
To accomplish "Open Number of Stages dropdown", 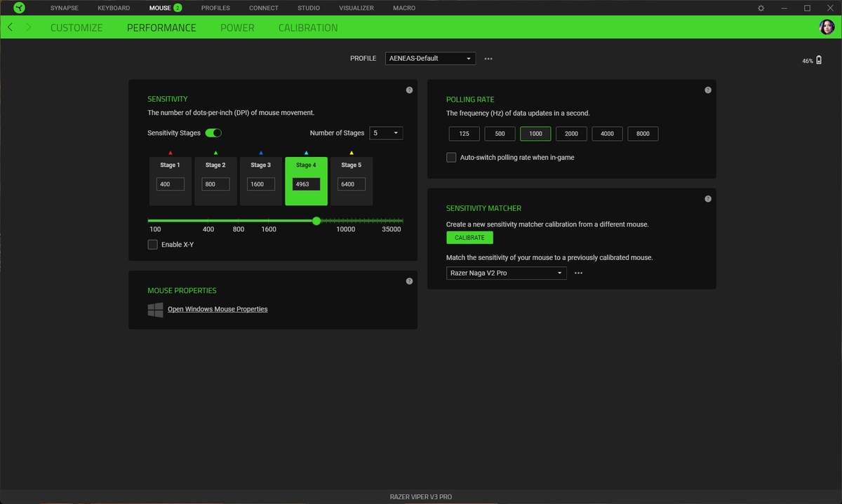I will (x=386, y=132).
